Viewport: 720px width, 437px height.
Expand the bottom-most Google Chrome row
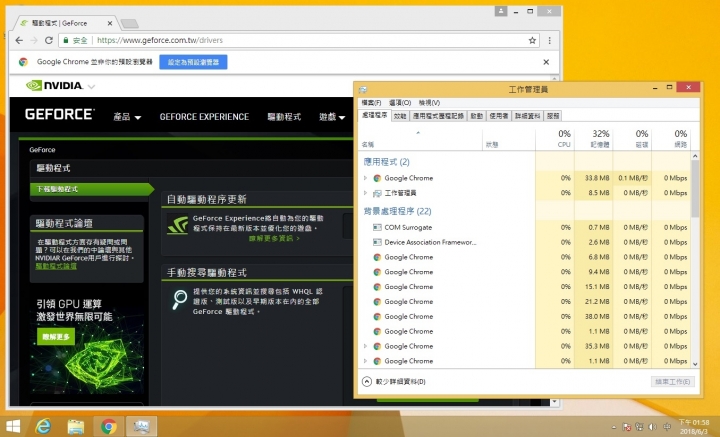pyautogui.click(x=366, y=361)
